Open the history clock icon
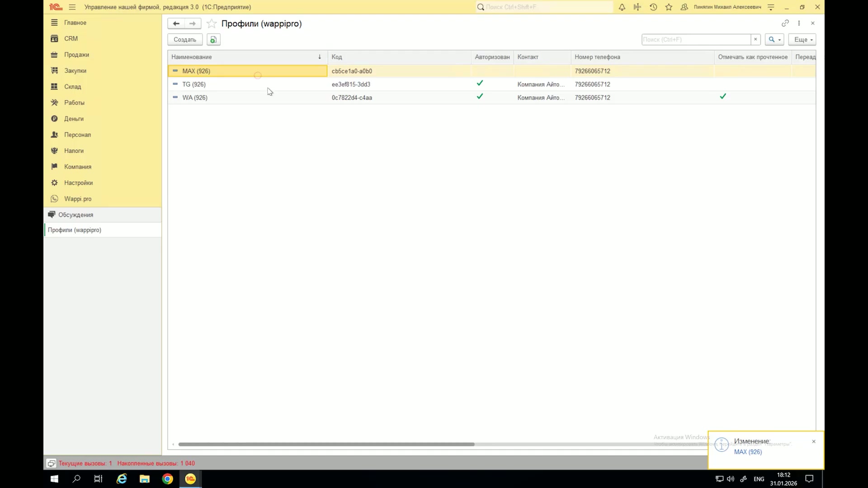This screenshot has width=868, height=488. pos(653,7)
